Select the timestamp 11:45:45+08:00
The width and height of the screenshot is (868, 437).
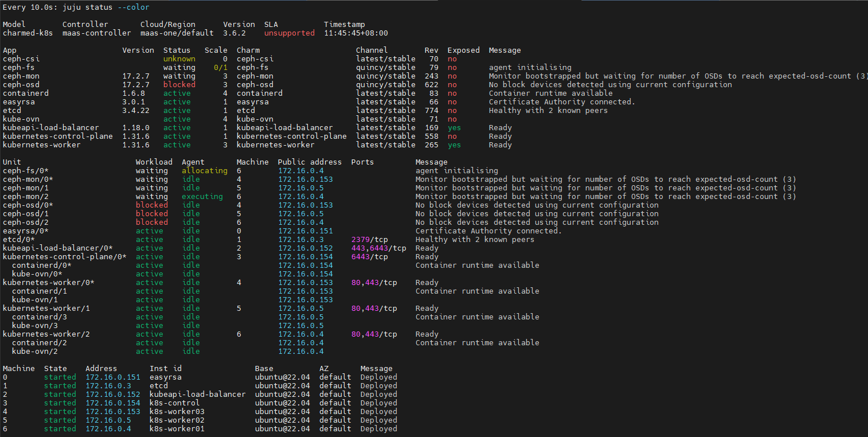tap(356, 33)
